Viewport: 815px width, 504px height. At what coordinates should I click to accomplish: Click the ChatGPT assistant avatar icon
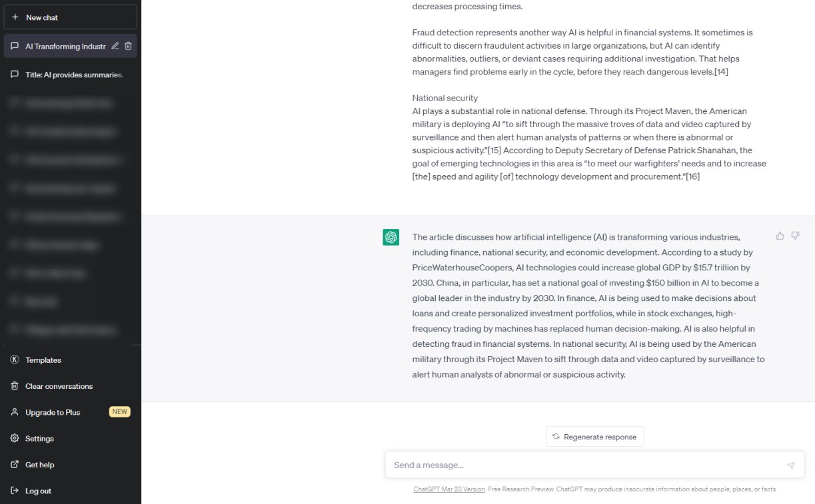pos(391,237)
